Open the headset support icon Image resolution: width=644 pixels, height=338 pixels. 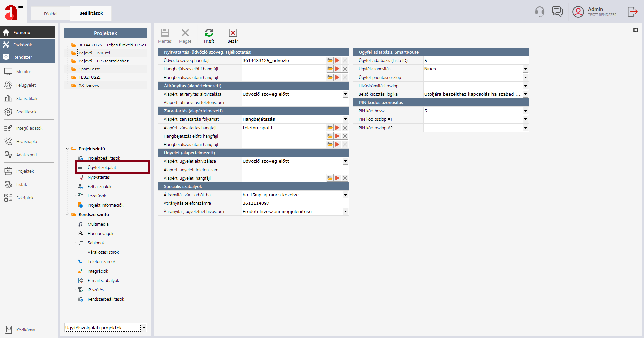click(539, 12)
